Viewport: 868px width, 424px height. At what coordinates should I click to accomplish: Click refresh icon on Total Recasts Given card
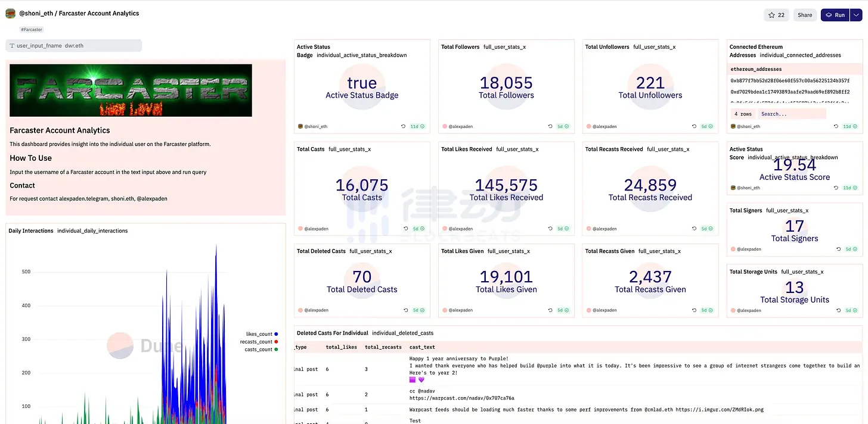(695, 310)
